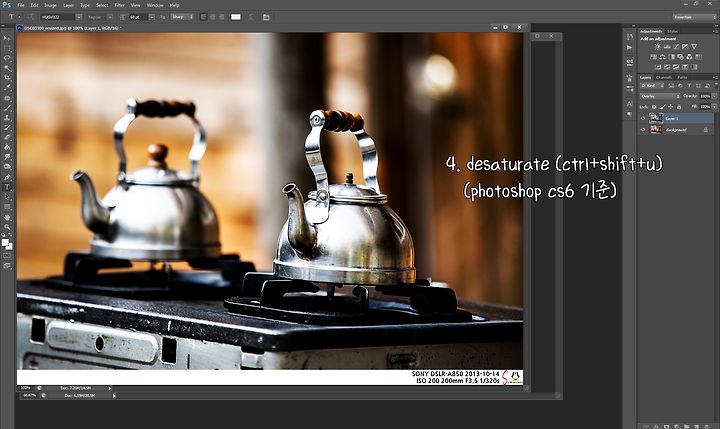The height and width of the screenshot is (429, 720).
Task: Open the Opacity slider arrow
Action: click(x=714, y=96)
